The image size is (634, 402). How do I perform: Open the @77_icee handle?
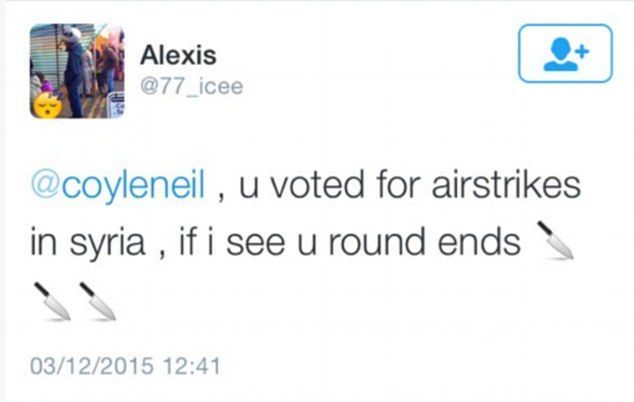[192, 86]
